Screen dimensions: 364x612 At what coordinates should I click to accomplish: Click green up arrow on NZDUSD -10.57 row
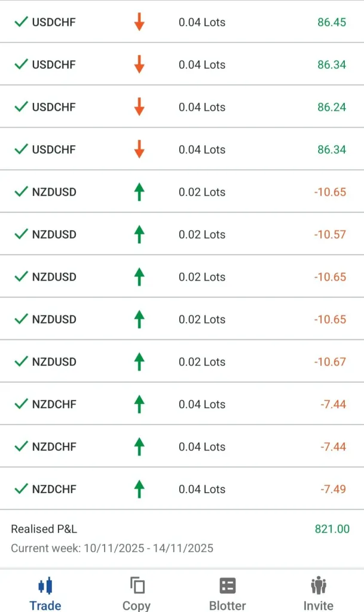[x=139, y=234]
